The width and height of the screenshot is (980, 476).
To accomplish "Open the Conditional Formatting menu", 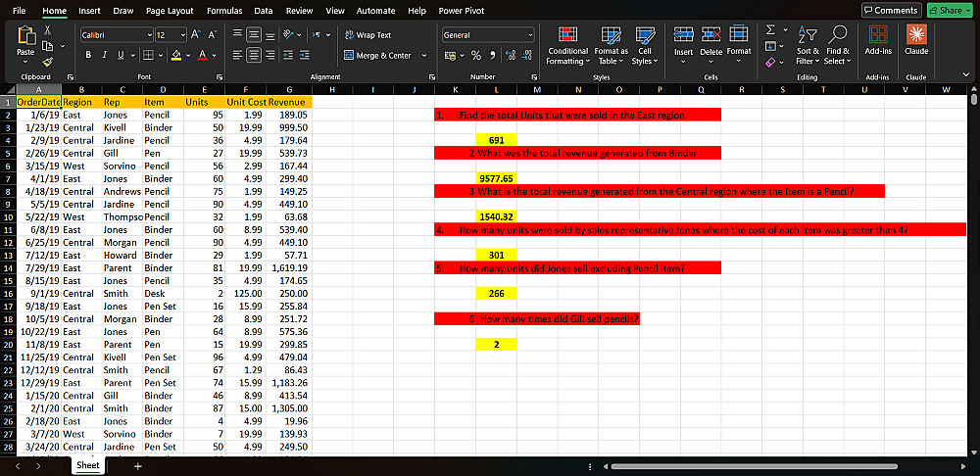I will coord(567,45).
